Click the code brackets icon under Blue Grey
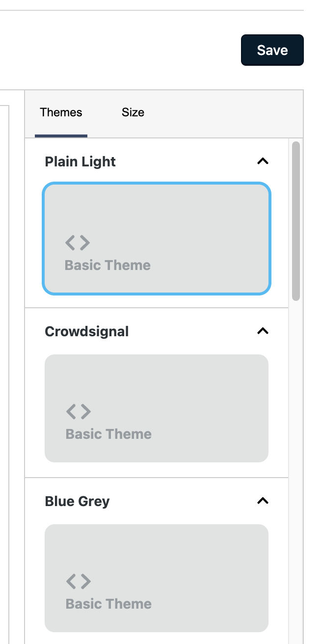This screenshot has height=644, width=322. pos(79,581)
